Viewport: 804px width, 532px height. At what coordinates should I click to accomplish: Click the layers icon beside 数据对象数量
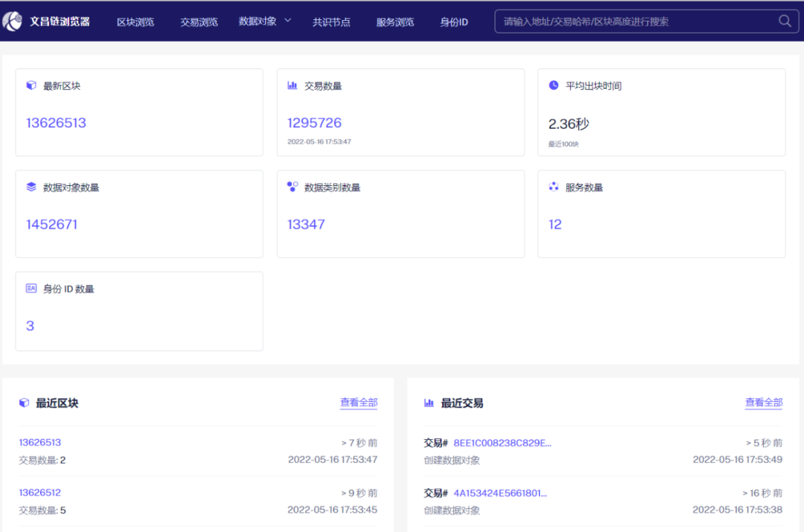31,187
